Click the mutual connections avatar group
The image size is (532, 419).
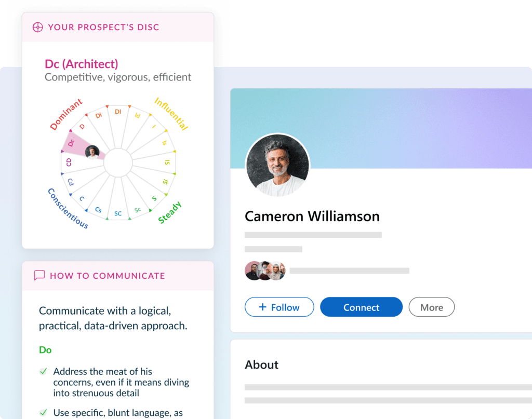tap(264, 269)
